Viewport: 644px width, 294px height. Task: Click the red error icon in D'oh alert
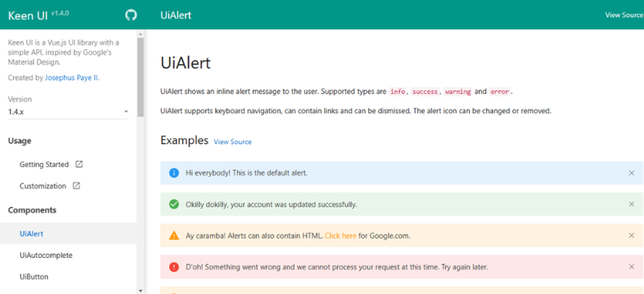[x=174, y=267]
